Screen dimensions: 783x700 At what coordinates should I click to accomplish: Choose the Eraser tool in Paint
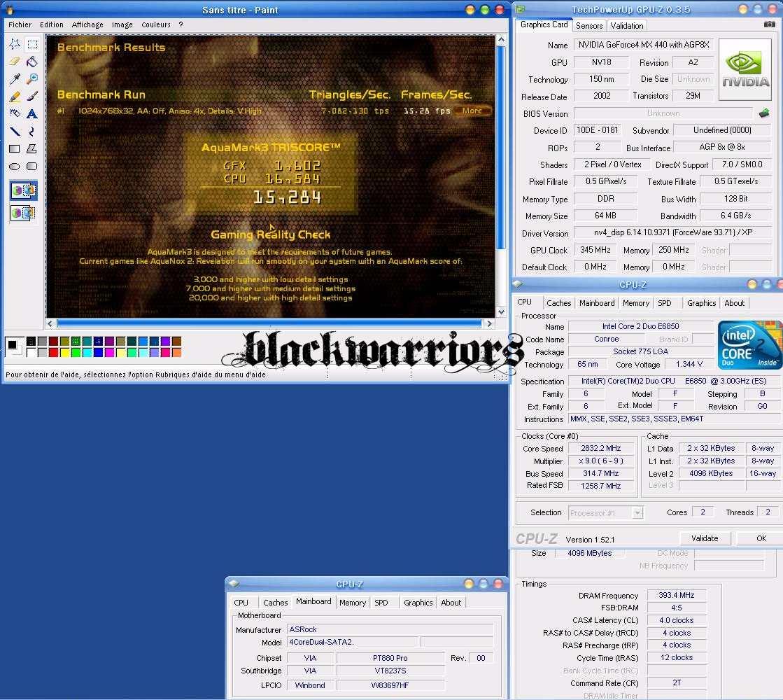tap(15, 62)
